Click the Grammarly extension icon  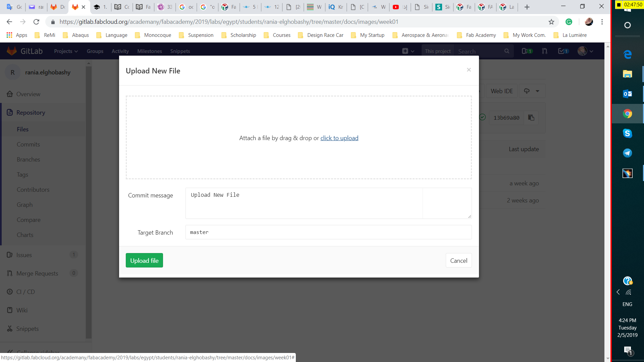[569, 22]
